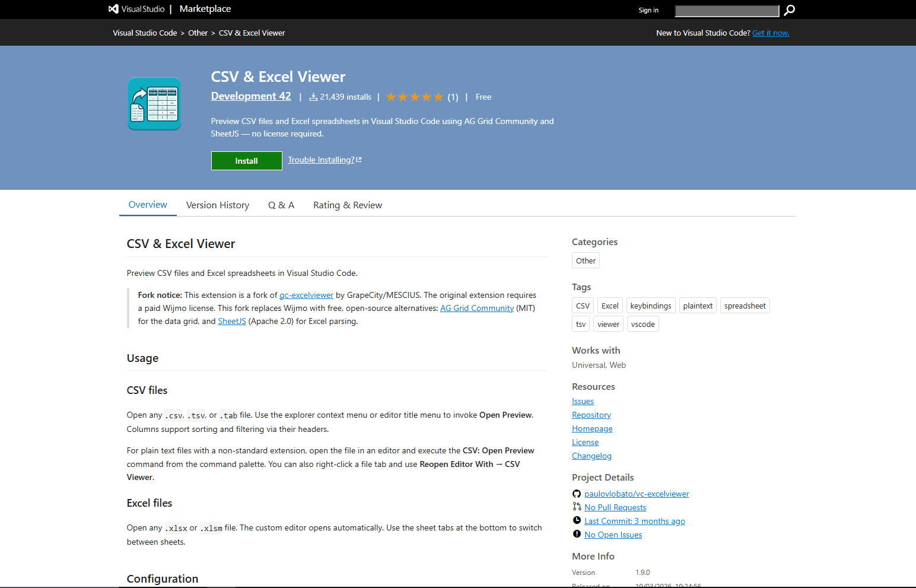The height and width of the screenshot is (588, 916).
Task: Click Sign in
Action: 648,10
